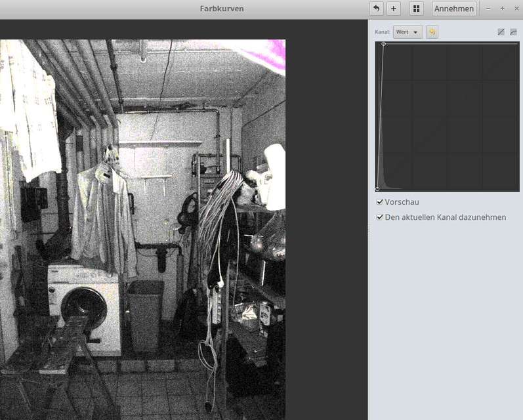Click the Annehmen button
Viewport: 523px width, 420px height.
pos(454,9)
